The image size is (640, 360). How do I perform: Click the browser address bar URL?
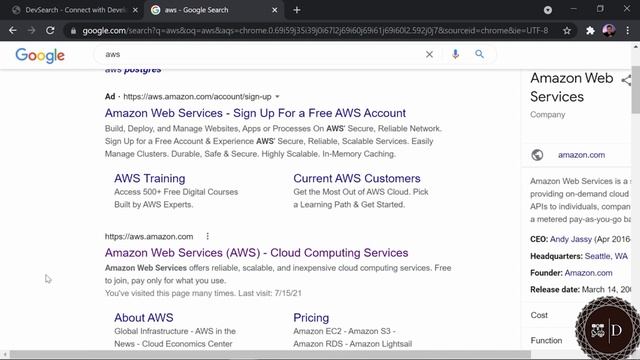[315, 31]
